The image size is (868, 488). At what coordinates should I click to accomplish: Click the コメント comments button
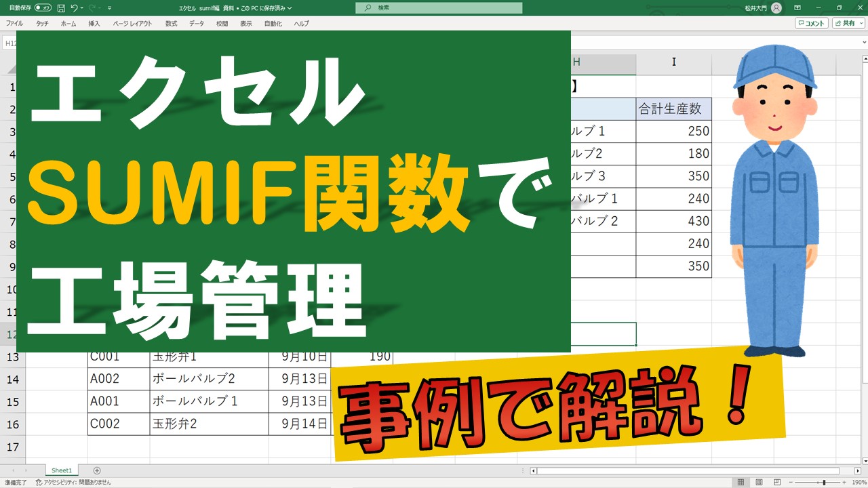[x=812, y=23]
